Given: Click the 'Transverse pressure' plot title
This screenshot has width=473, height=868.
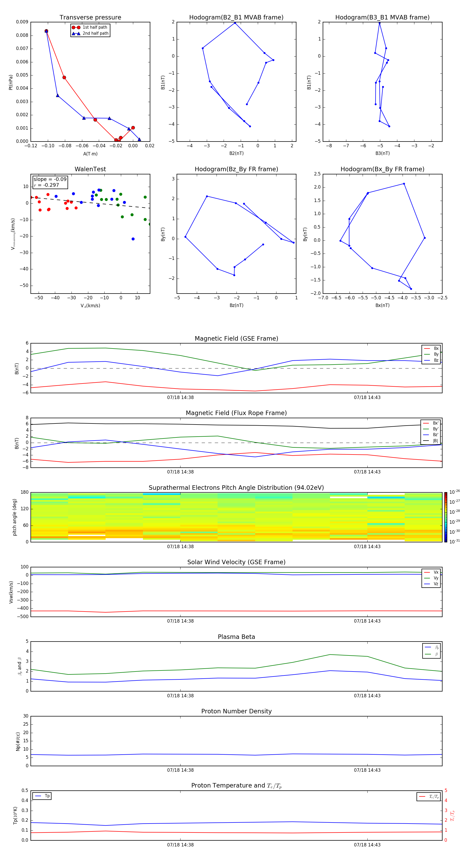Looking at the screenshot, I should (x=90, y=18).
